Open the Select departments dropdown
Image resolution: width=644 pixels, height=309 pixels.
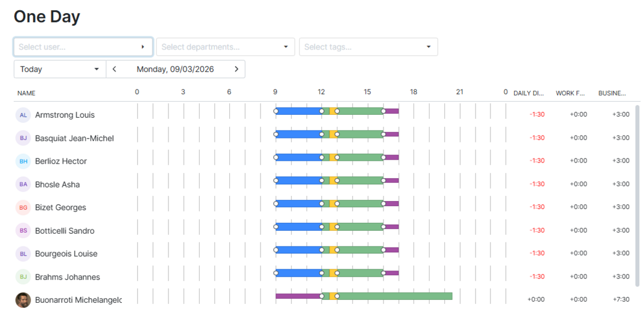(x=225, y=47)
